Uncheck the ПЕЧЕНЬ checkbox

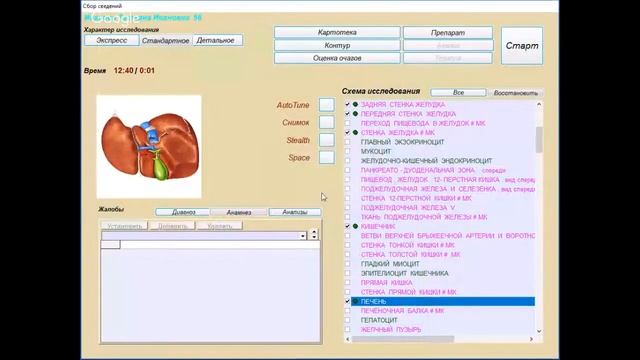[347, 301]
